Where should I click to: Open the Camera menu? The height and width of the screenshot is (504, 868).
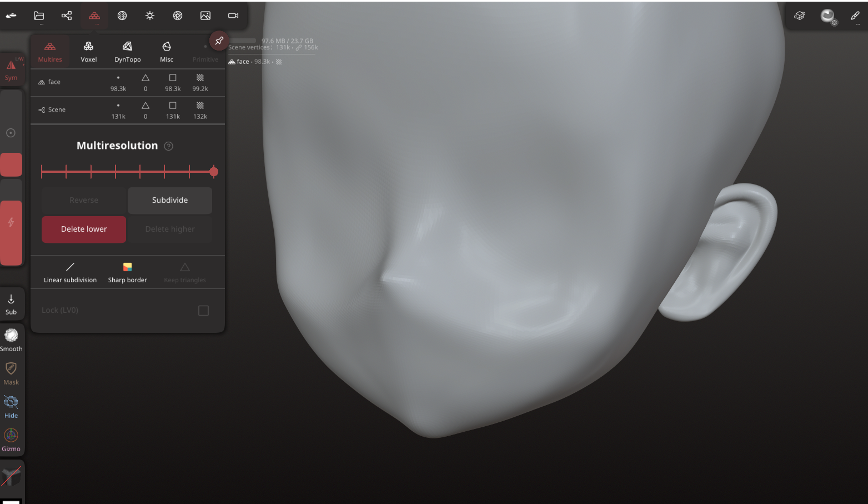[233, 16]
